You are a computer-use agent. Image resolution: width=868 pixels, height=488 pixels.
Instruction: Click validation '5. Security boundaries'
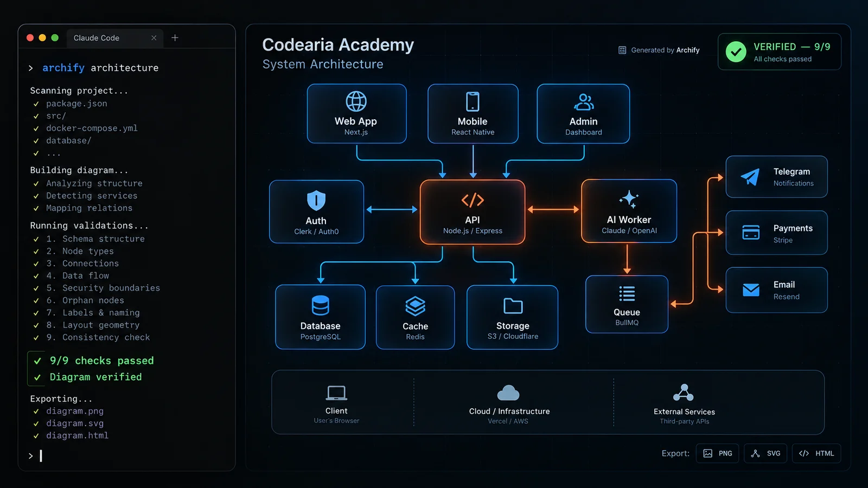click(103, 288)
